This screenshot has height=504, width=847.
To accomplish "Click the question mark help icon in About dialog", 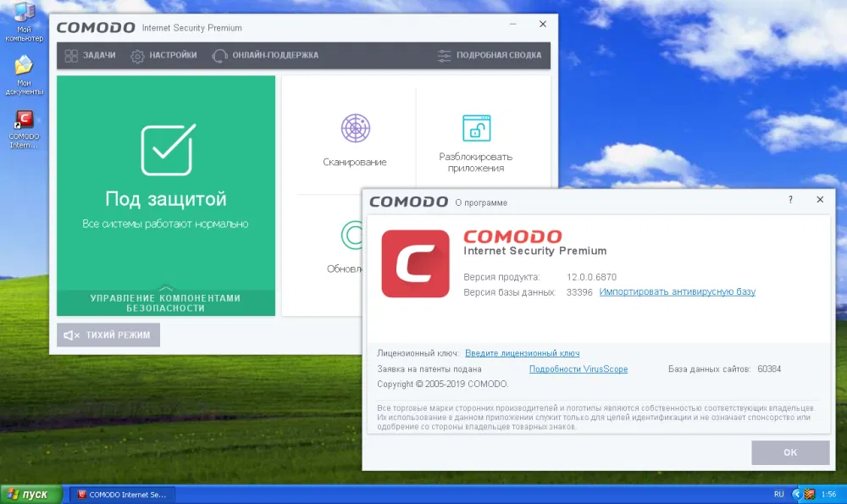I will (790, 200).
